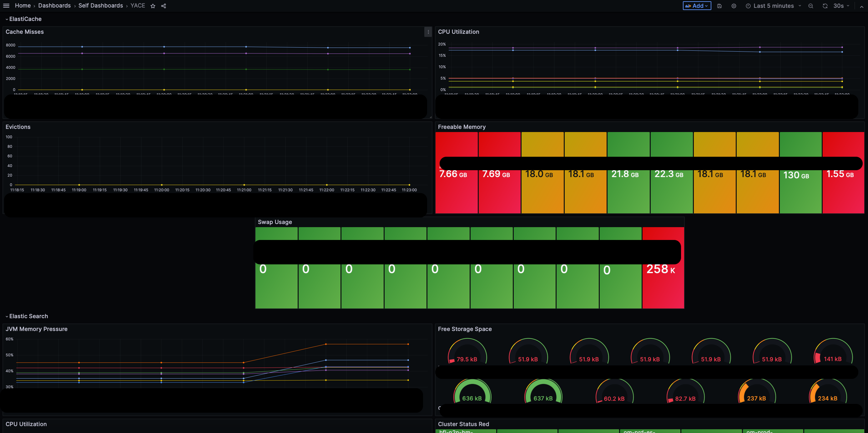Refresh the dashboard now
Image resolution: width=868 pixels, height=433 pixels.
[x=825, y=6]
